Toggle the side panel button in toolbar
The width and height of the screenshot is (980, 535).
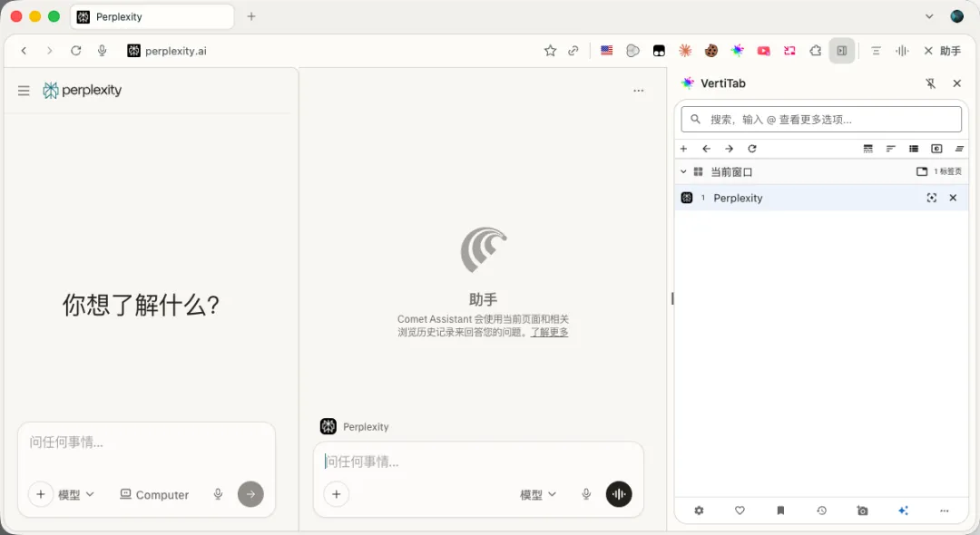coord(842,51)
